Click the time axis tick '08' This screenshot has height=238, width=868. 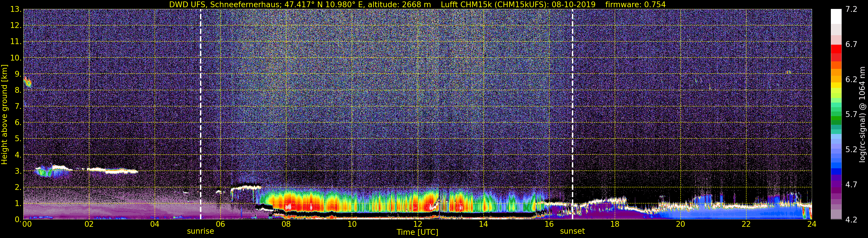coord(286,224)
